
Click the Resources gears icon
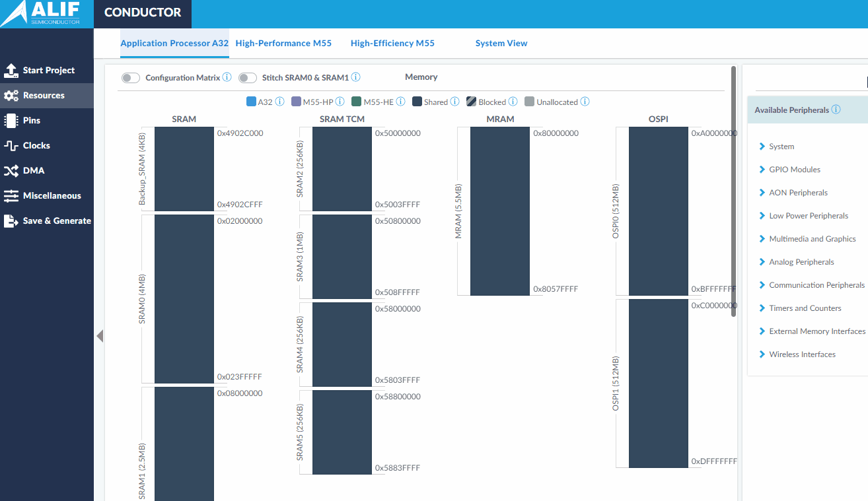[x=11, y=96]
